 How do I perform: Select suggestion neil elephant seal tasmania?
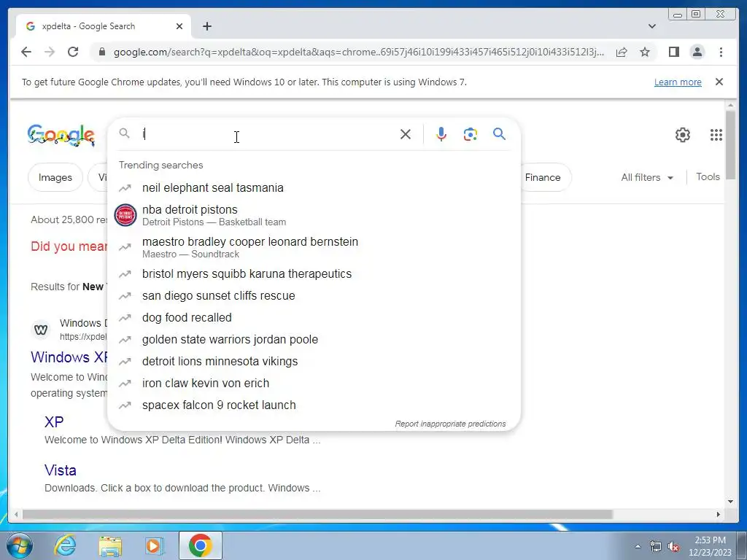(314, 187)
